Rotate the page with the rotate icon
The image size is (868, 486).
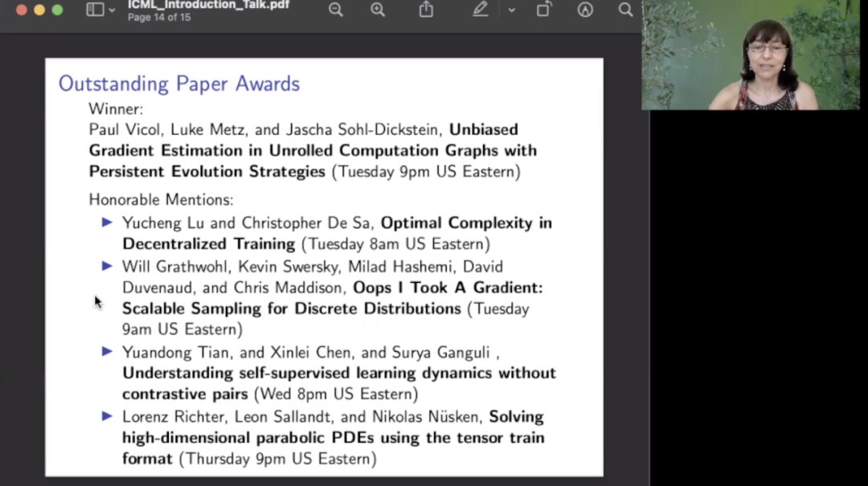(543, 10)
